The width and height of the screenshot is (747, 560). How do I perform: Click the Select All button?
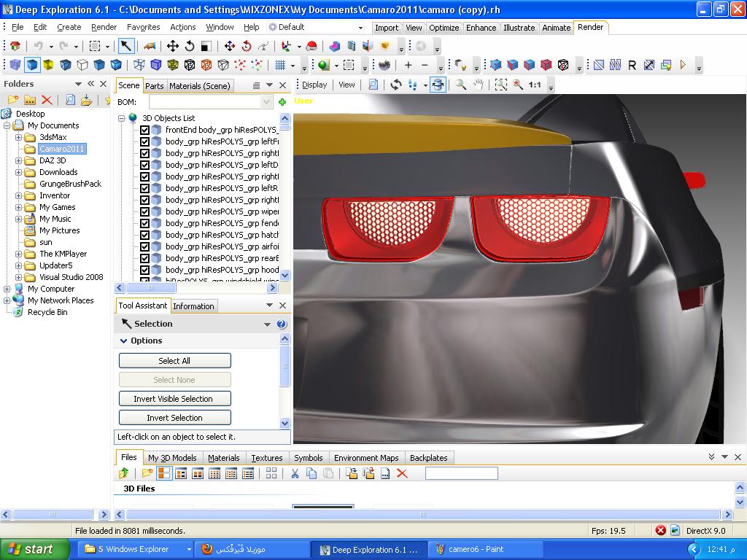click(x=174, y=360)
